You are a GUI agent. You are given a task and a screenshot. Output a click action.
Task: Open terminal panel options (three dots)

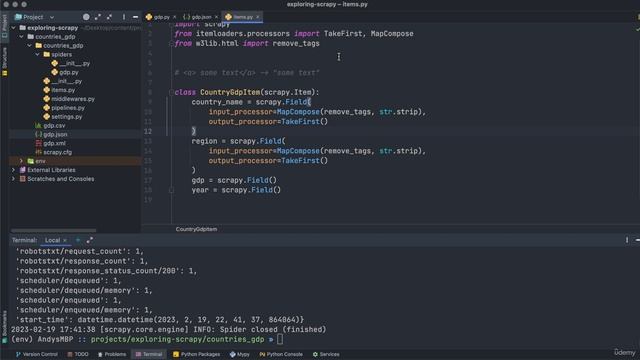[627, 240]
